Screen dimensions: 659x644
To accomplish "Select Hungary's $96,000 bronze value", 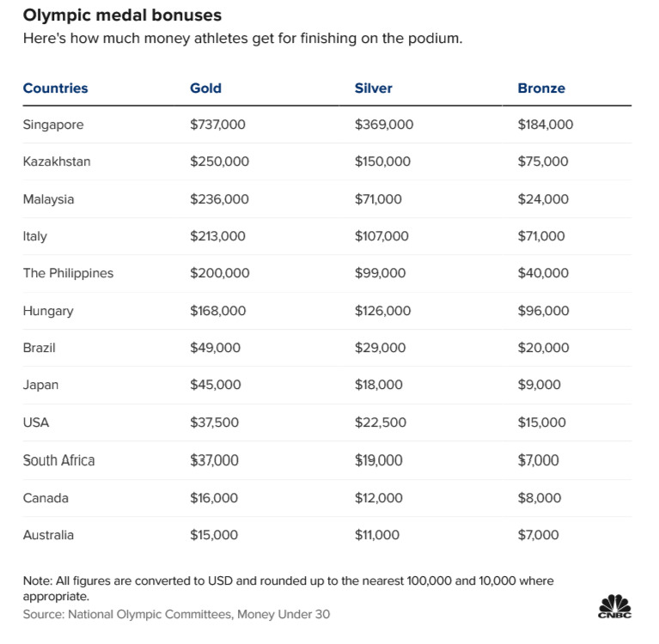I will [x=543, y=311].
